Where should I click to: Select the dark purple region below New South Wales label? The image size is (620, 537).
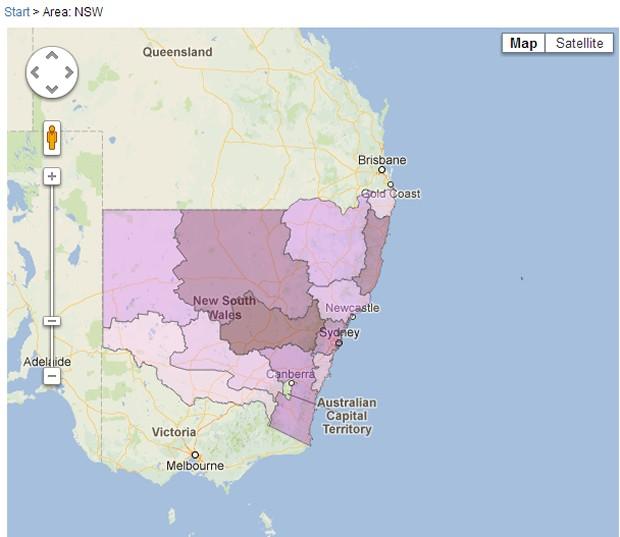[x=265, y=330]
